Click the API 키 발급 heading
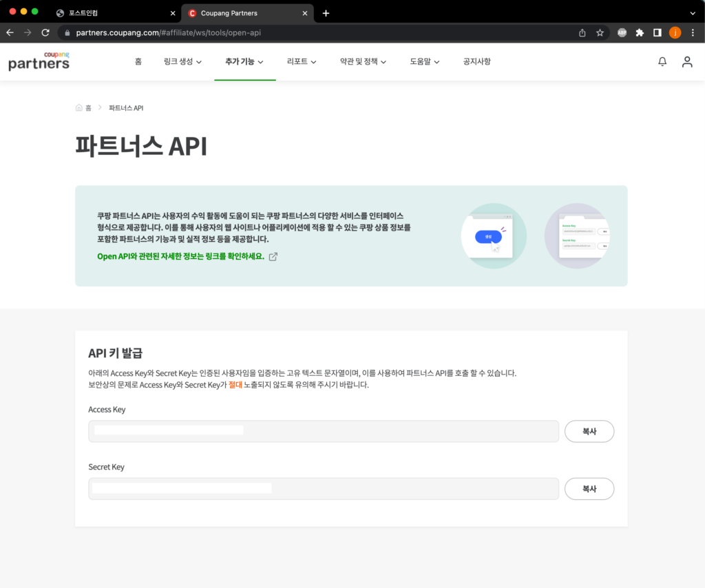Image resolution: width=705 pixels, height=588 pixels. [x=115, y=353]
